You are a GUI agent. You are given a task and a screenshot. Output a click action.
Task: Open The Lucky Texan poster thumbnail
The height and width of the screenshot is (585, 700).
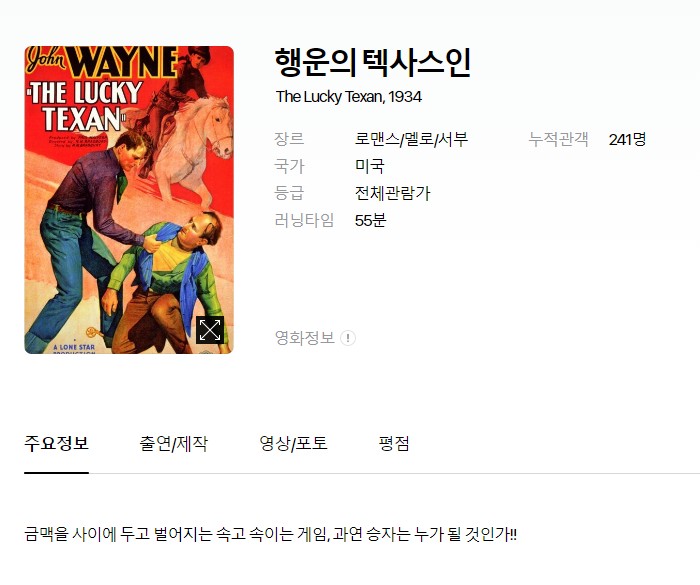tap(129, 200)
